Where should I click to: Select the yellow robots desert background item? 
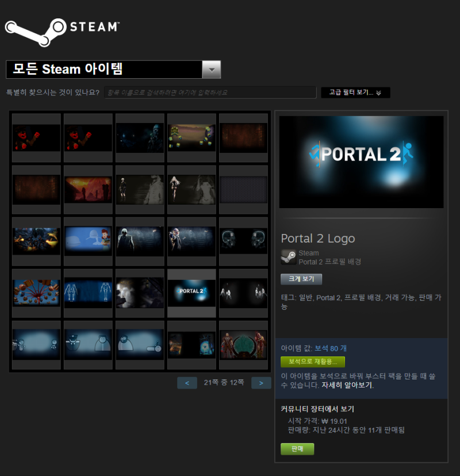tap(191, 138)
